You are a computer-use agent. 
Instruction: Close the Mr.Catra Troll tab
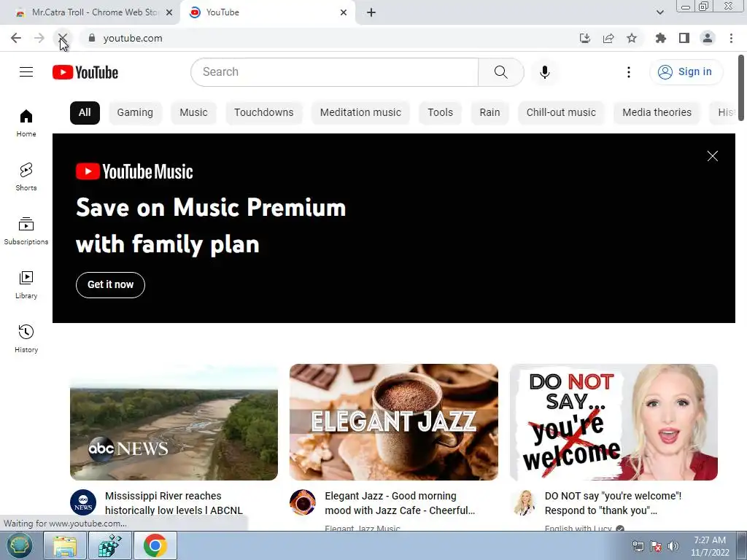tap(169, 12)
